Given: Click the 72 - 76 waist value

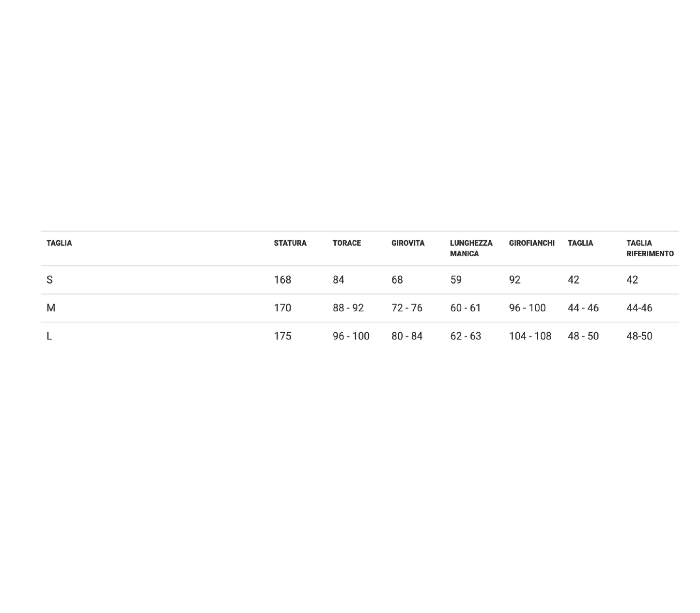Looking at the screenshot, I should point(407,308).
